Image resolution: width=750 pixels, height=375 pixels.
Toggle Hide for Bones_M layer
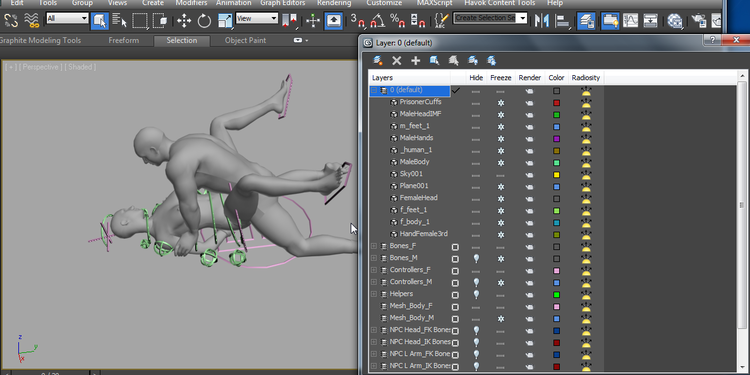click(x=476, y=258)
